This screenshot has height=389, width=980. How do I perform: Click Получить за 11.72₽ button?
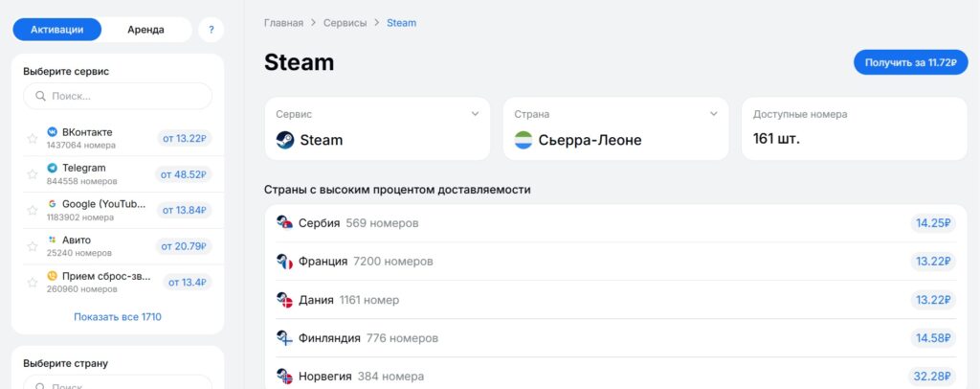tap(911, 62)
